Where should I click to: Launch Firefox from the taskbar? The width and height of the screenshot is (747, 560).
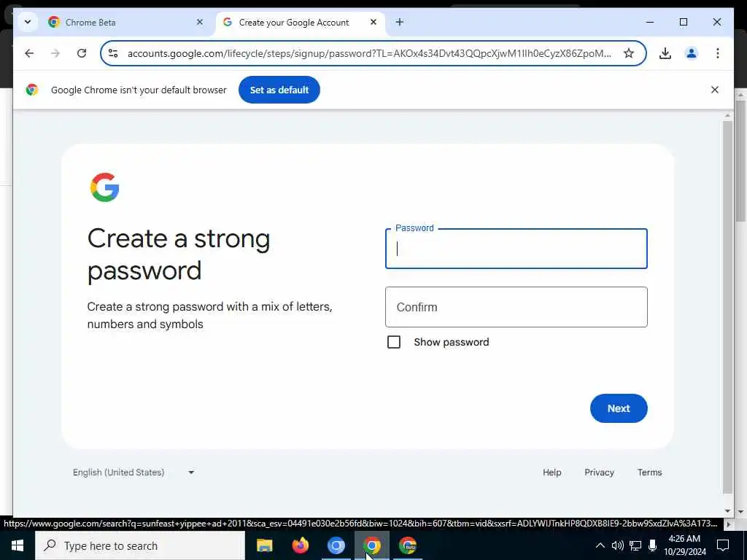click(x=300, y=545)
